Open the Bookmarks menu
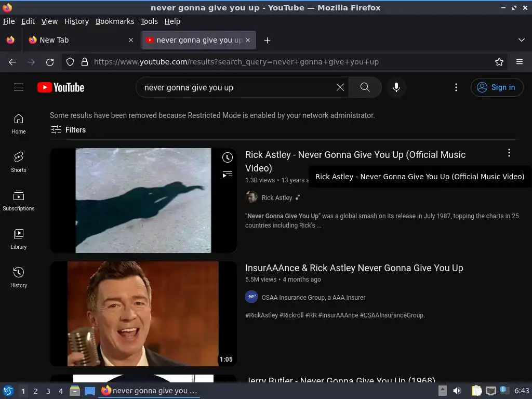The image size is (532, 399). pos(115,21)
